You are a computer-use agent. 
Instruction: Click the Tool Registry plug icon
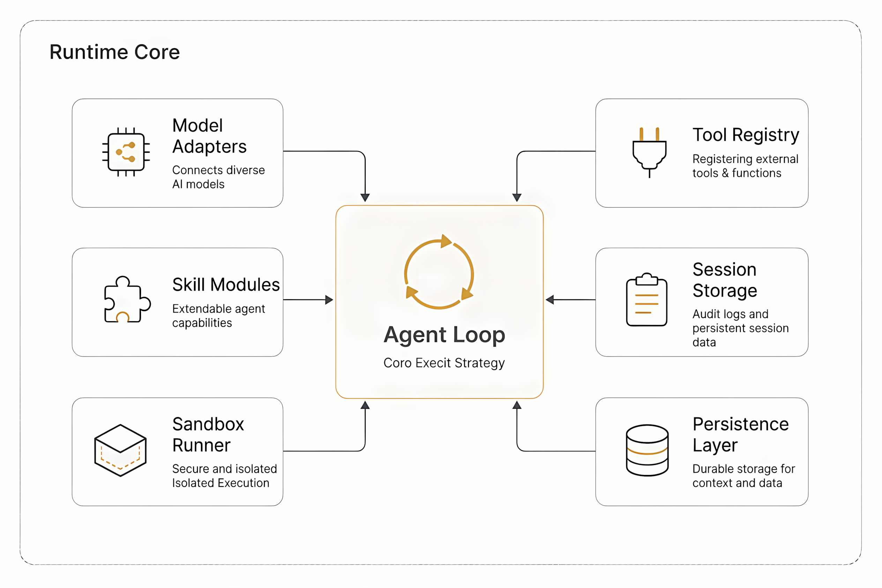point(649,152)
